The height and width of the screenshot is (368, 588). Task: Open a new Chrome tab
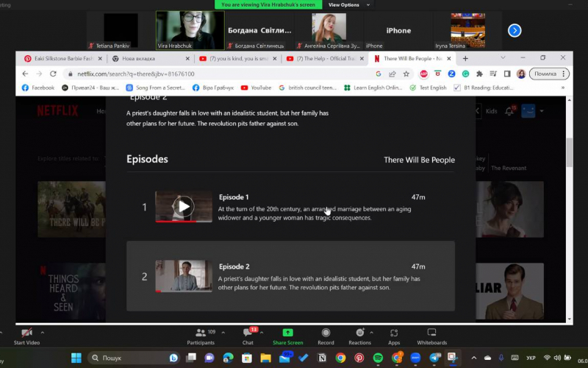point(465,59)
